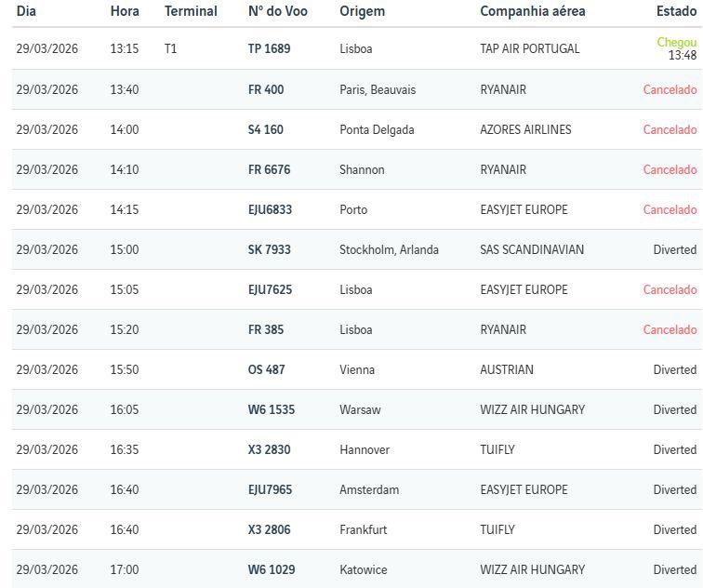Click the Chegou status of TP 1689
The width and height of the screenshot is (703, 588).
[x=676, y=43]
